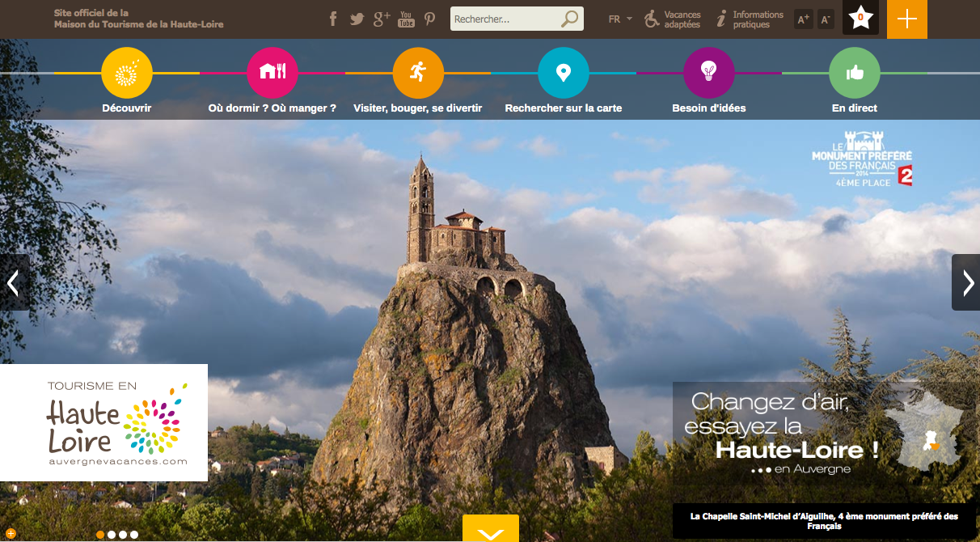Select the fourth carousel dot
This screenshot has height=542, width=980.
point(134,535)
